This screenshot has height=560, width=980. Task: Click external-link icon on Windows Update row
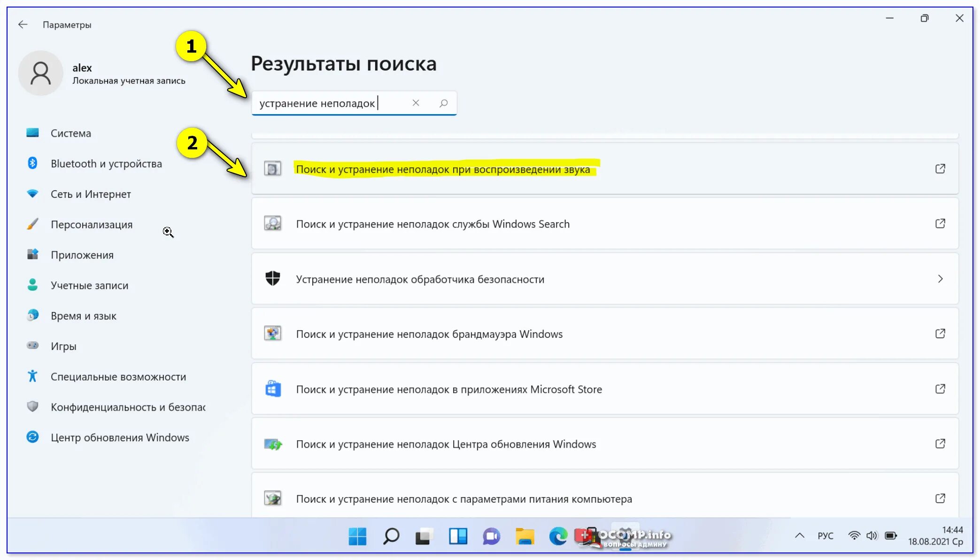[940, 443]
